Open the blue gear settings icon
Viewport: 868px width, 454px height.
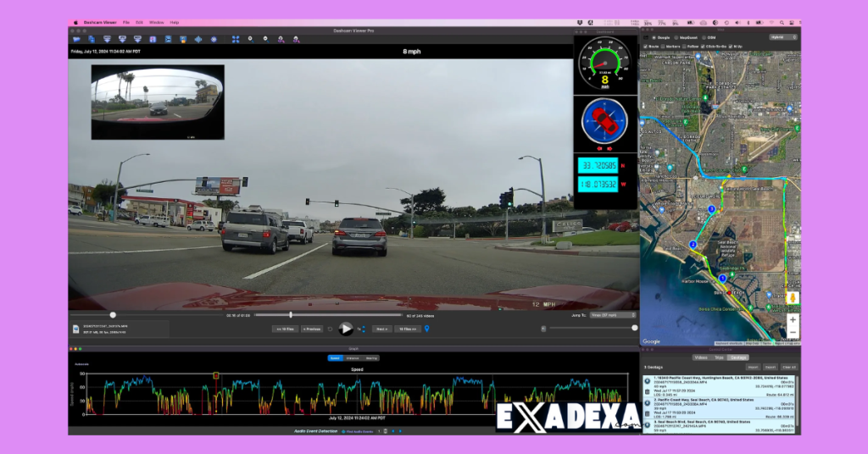click(x=214, y=39)
